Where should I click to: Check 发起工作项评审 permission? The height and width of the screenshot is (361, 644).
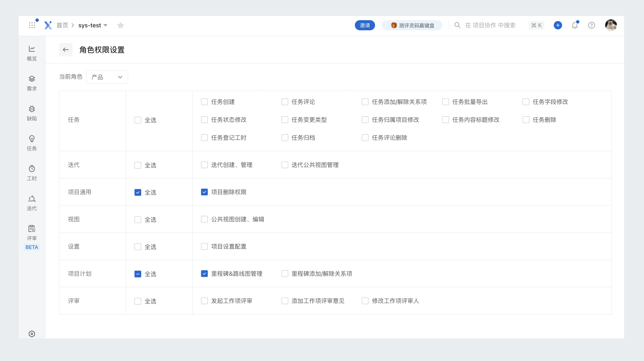[x=204, y=301]
